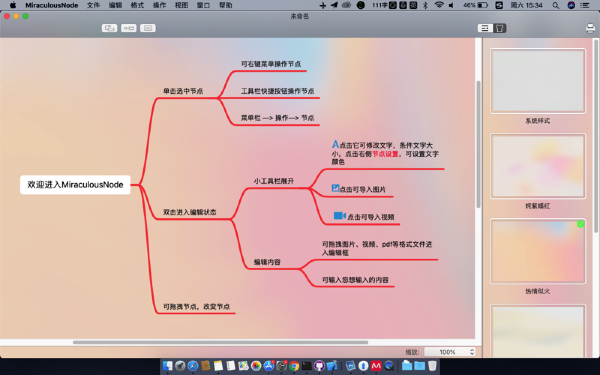Open GitHub Desktop from the Dock

click(319, 366)
